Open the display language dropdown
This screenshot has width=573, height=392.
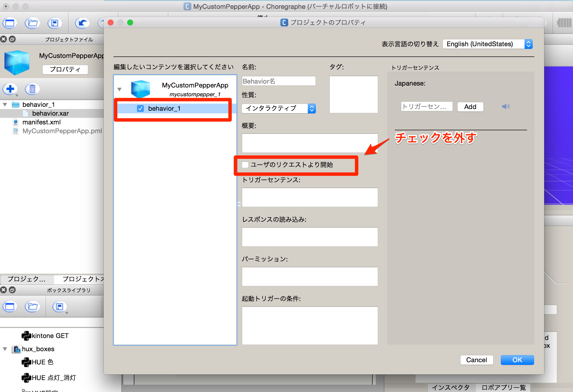487,44
